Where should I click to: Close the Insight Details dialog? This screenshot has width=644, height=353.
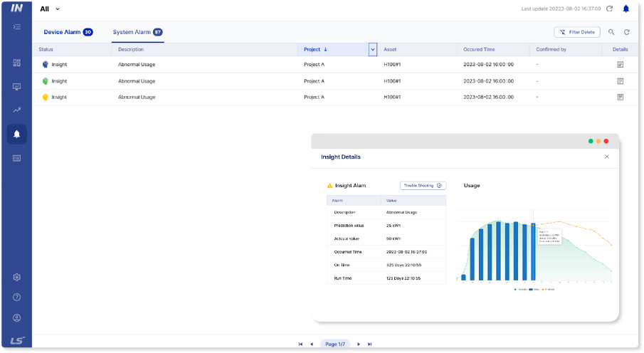click(607, 157)
